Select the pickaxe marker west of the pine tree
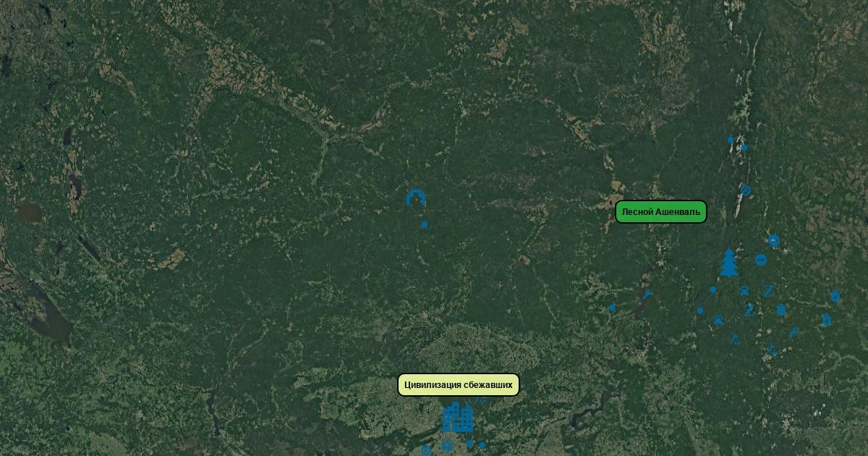Viewport: 868px width, 456px height. coord(647,295)
